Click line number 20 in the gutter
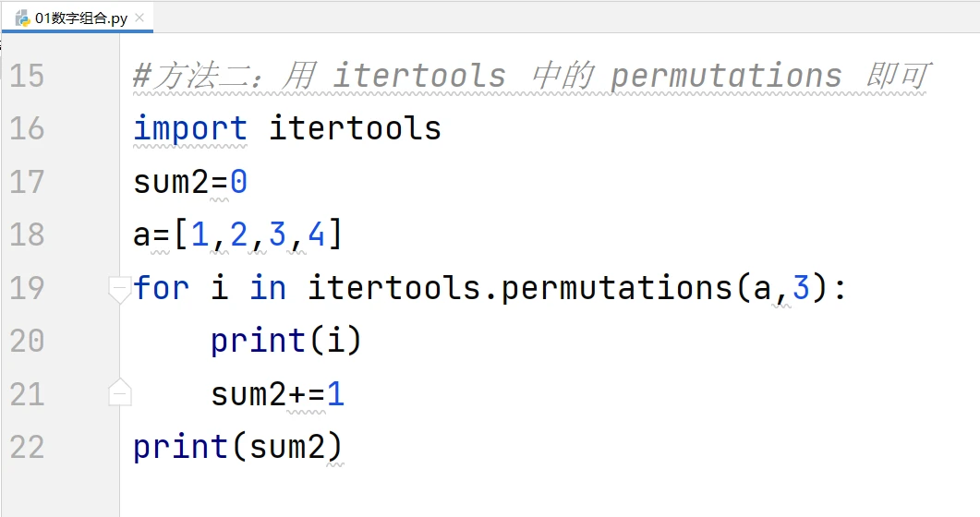 tap(27, 342)
